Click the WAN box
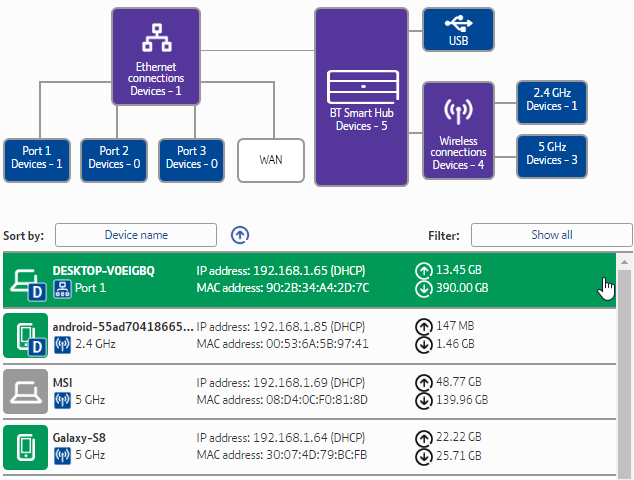Image resolution: width=634 pixels, height=480 pixels. click(271, 159)
